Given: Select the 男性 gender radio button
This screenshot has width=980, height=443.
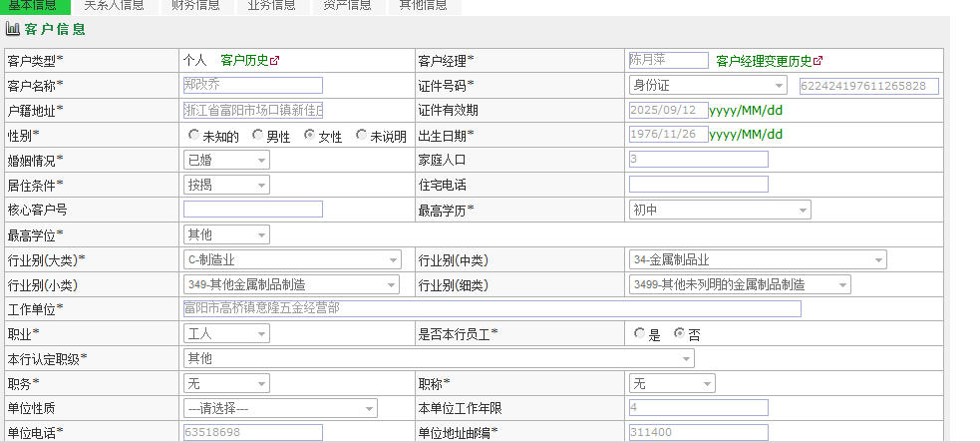Looking at the screenshot, I should pyautogui.click(x=257, y=135).
